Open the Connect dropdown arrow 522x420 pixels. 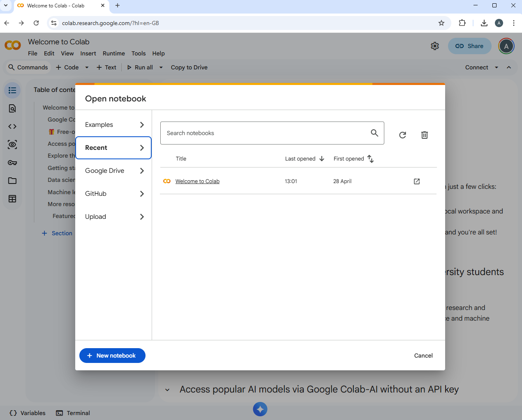[497, 67]
